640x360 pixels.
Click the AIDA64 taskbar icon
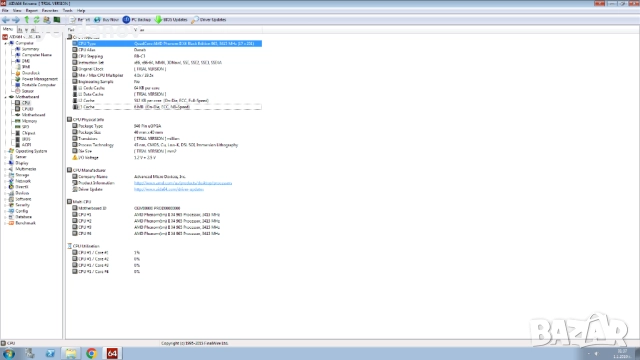click(112, 353)
